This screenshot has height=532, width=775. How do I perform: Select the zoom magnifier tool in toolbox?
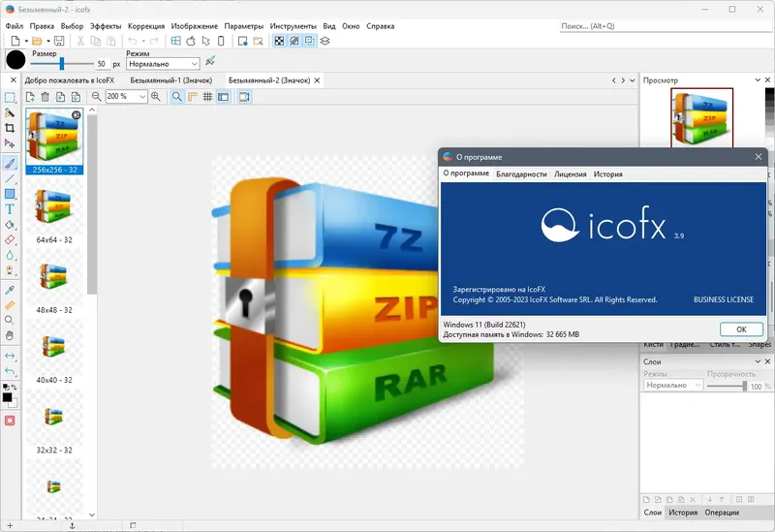pos(10,321)
